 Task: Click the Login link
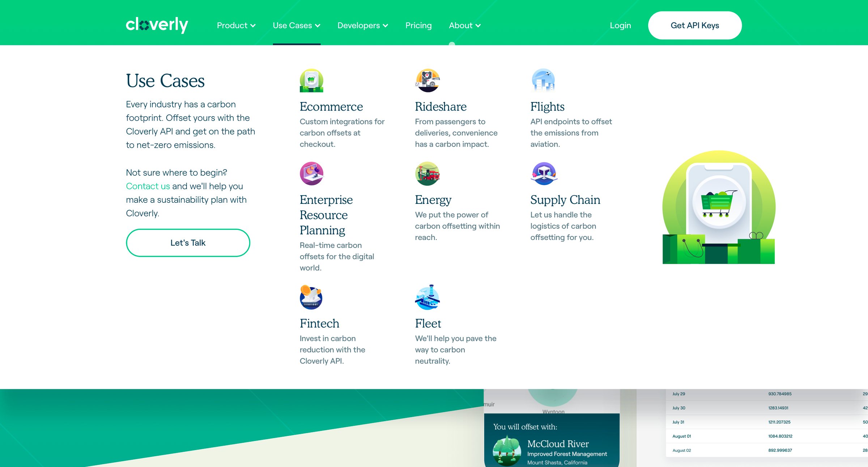(x=620, y=25)
